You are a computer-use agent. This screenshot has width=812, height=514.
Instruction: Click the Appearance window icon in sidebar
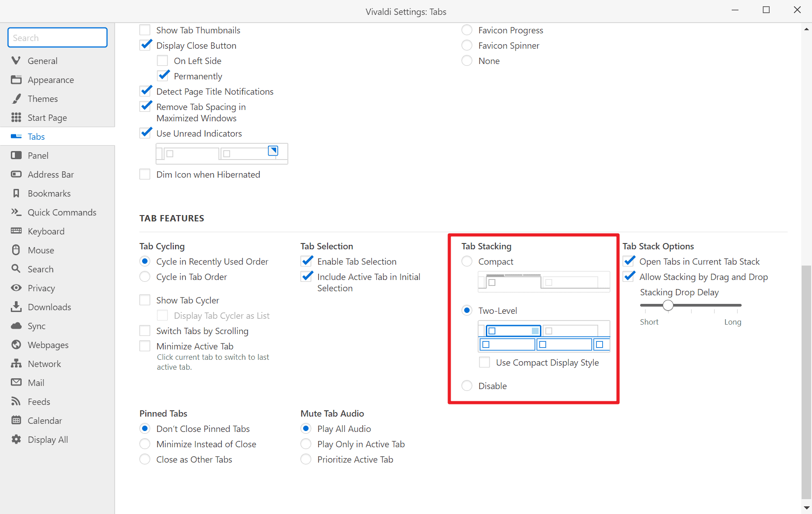coord(16,79)
